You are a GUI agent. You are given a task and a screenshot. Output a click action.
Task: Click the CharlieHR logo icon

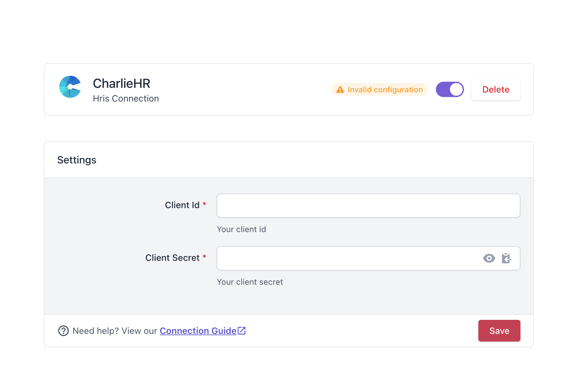point(70,87)
